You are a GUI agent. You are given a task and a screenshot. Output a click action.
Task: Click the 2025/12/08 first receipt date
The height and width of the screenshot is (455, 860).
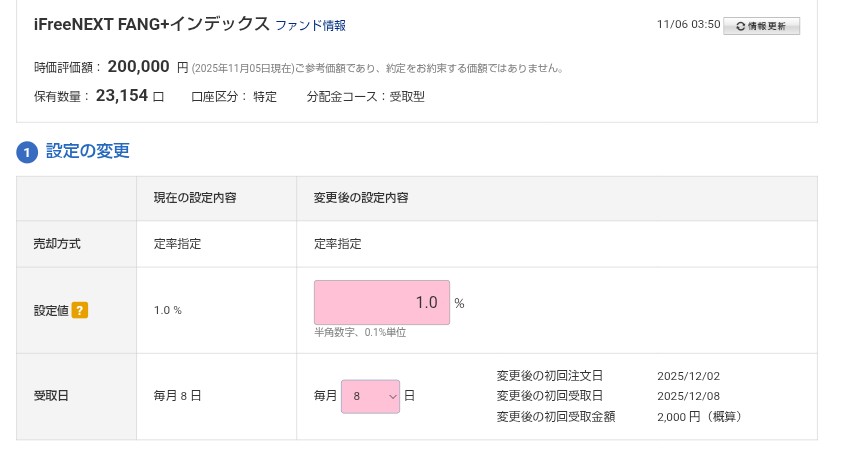[x=688, y=396]
